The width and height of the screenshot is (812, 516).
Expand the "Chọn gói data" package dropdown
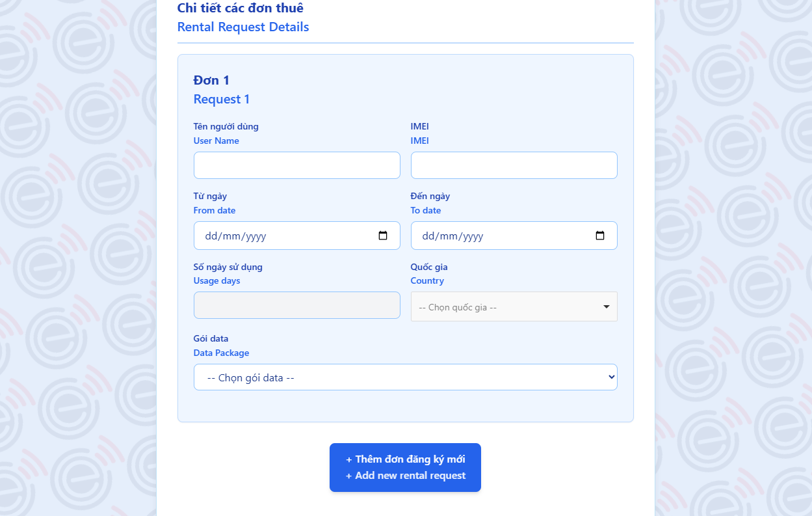(405, 377)
